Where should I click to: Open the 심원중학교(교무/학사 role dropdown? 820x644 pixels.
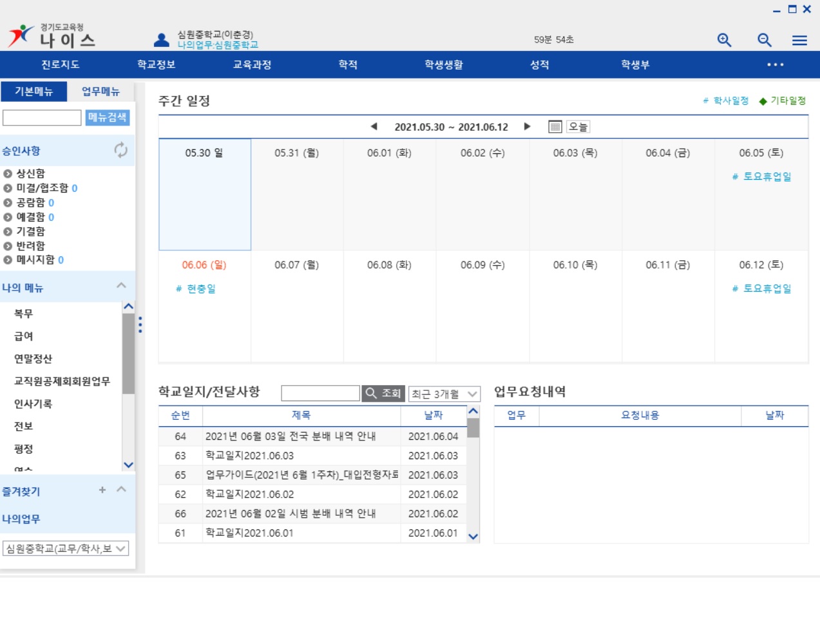(x=66, y=548)
